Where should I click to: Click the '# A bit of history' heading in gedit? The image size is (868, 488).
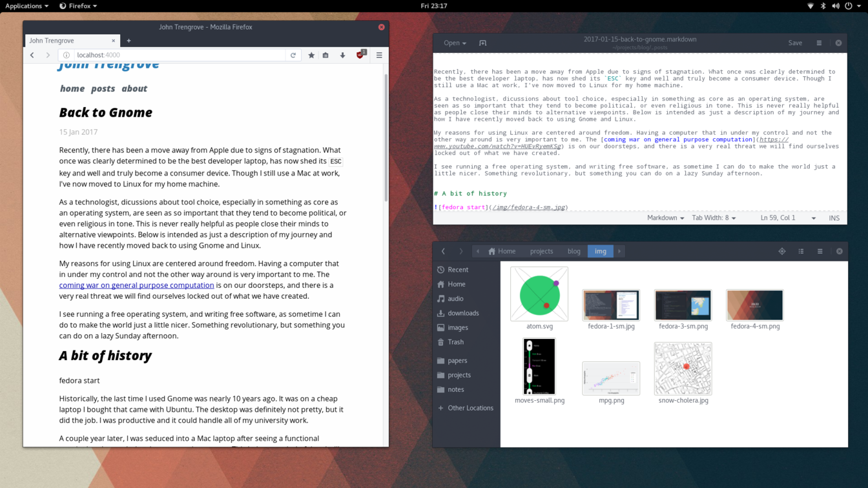click(x=470, y=194)
